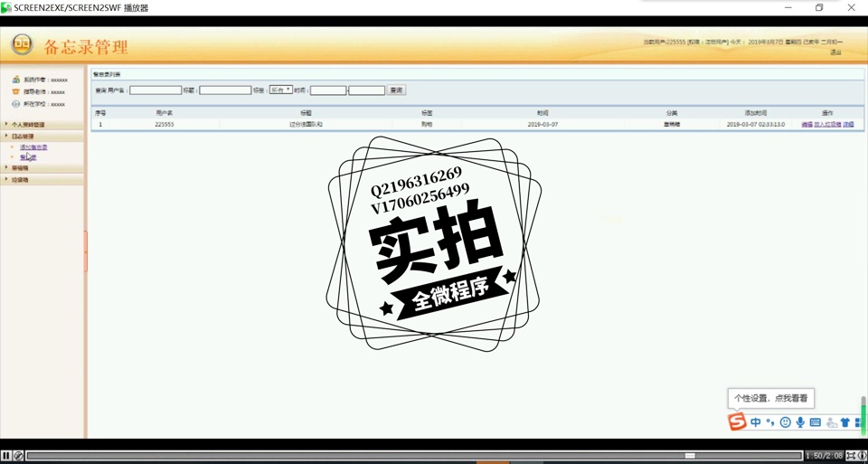Click the advising teacher icon in sidebar
This screenshot has height=464, width=868.
pos(16,91)
